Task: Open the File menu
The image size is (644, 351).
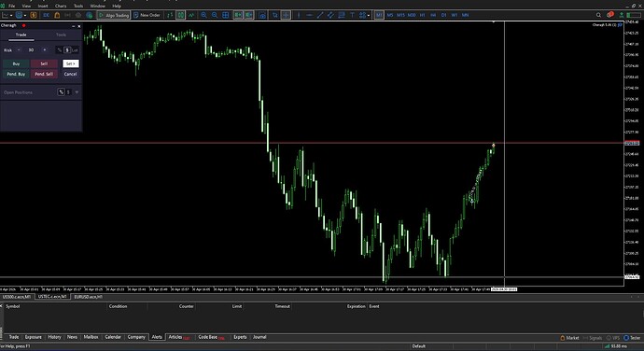Action: (11, 6)
